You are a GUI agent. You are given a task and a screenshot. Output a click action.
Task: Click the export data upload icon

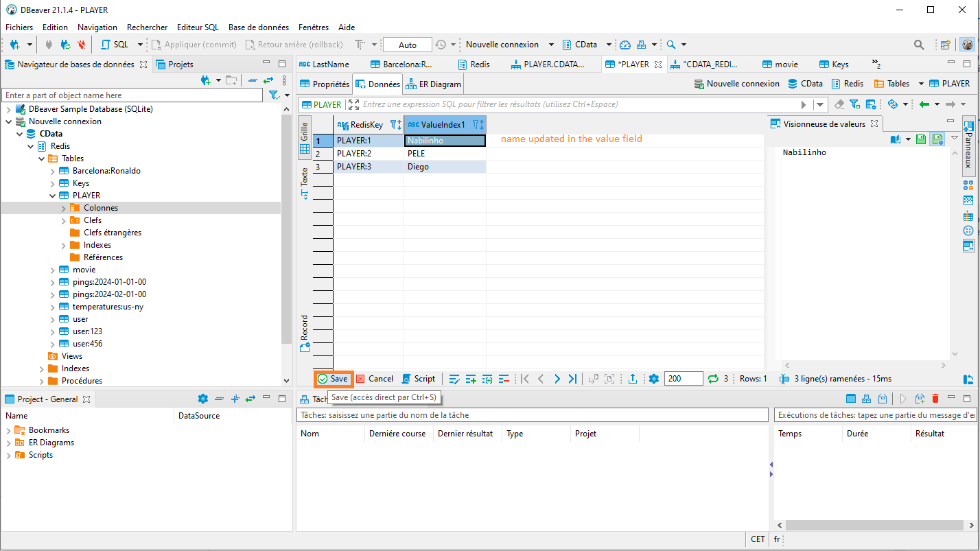pyautogui.click(x=633, y=379)
